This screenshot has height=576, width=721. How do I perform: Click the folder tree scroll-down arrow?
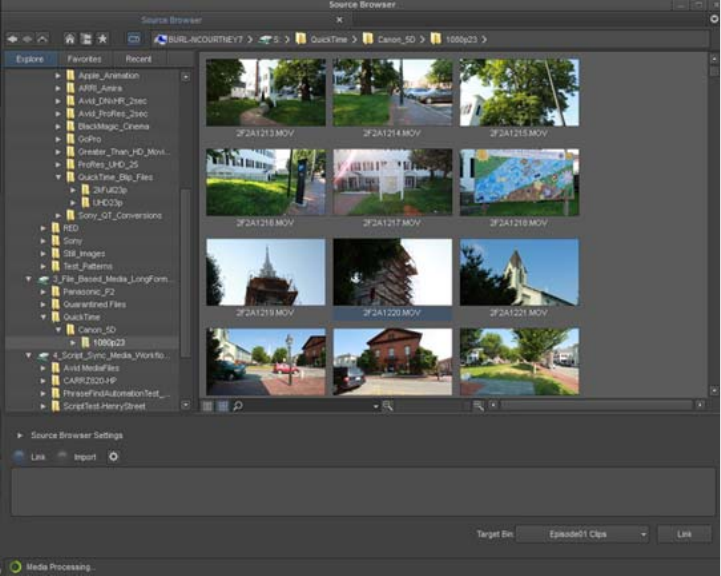pos(185,405)
